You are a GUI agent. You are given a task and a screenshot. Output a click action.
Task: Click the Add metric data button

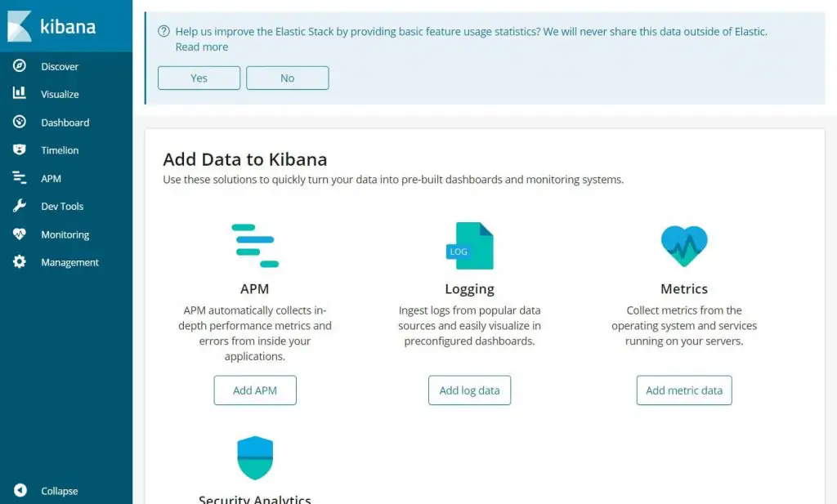[684, 390]
